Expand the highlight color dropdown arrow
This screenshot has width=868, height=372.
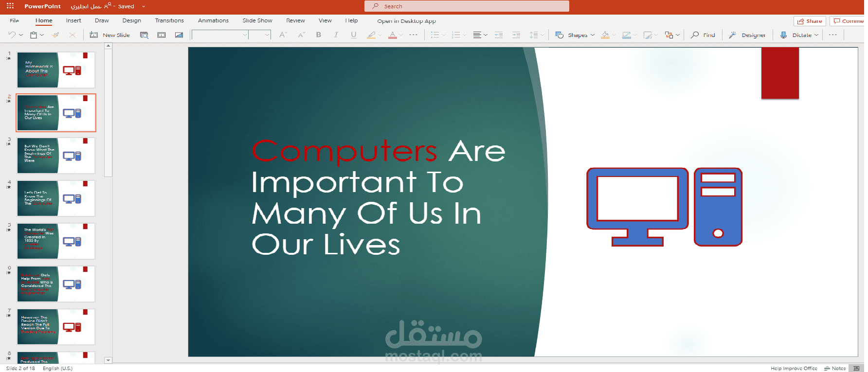tap(380, 35)
